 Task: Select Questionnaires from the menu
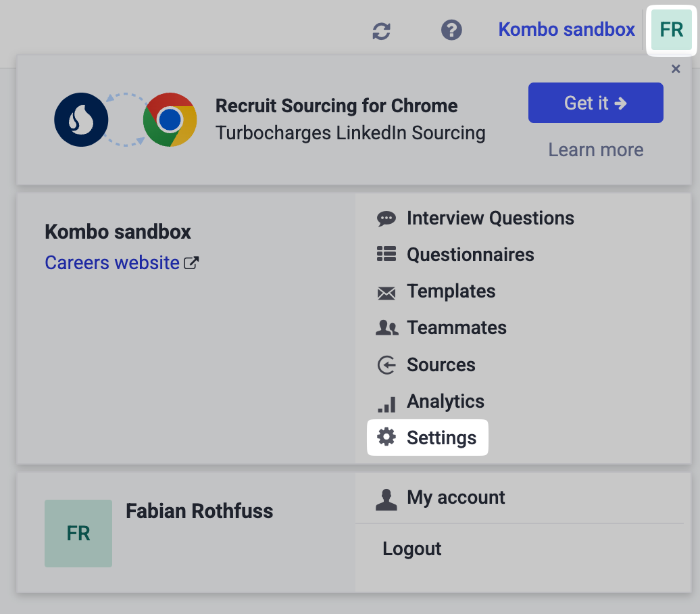[470, 255]
